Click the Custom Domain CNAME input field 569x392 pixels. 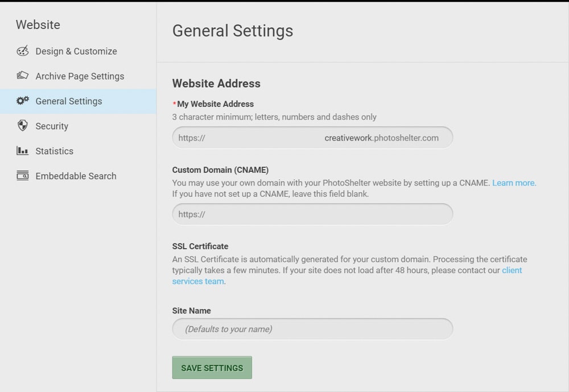312,214
